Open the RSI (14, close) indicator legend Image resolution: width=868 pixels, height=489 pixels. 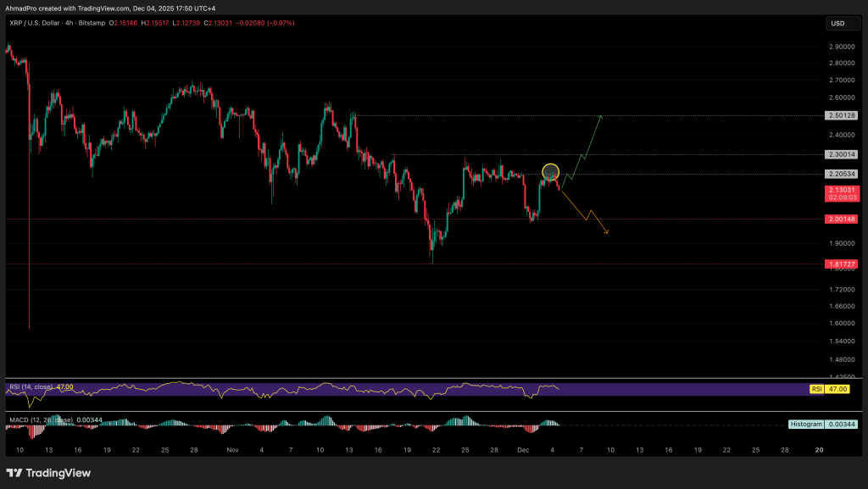pyautogui.click(x=34, y=386)
